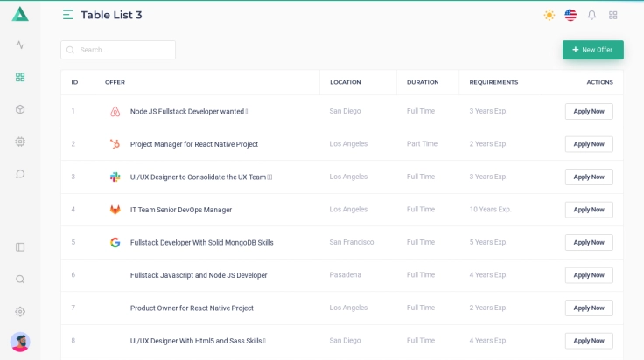644x360 pixels.
Task: Toggle the sidebar with hamburger menu icon
Action: pos(68,15)
